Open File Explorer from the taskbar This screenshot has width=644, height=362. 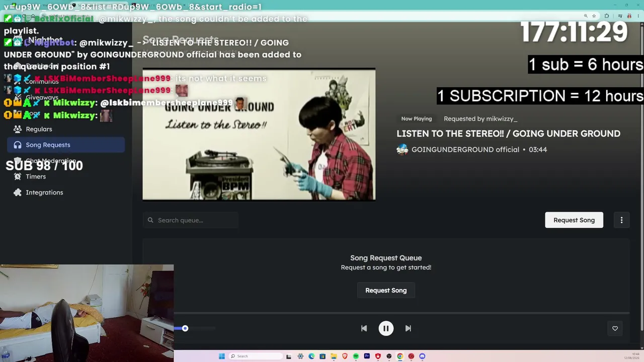(x=334, y=356)
